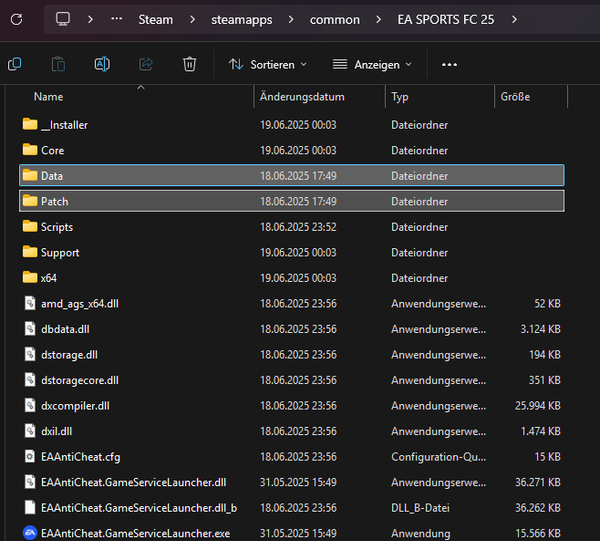Click the Share toolbar icon
The width and height of the screenshot is (600, 541).
(146, 64)
